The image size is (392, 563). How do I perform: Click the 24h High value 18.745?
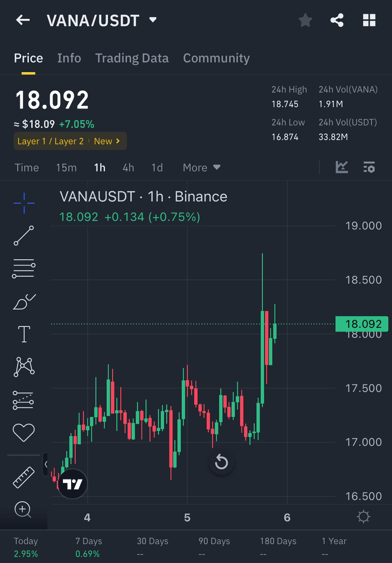(x=285, y=104)
